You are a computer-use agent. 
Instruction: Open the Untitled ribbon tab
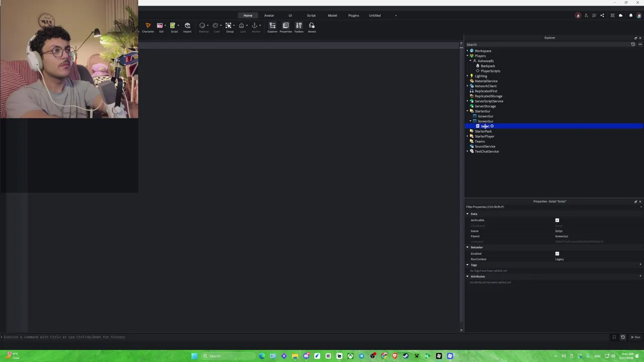point(375,16)
